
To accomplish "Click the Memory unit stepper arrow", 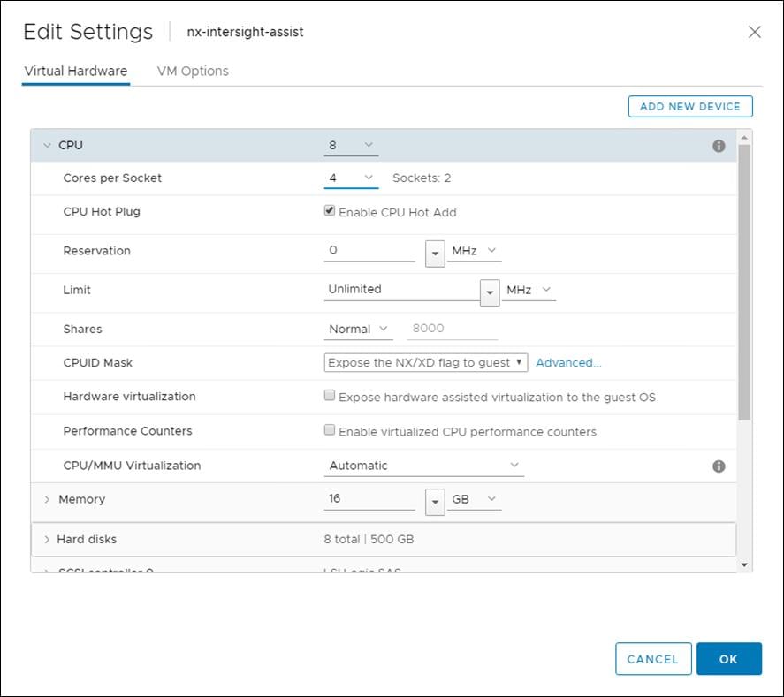I will (x=435, y=501).
